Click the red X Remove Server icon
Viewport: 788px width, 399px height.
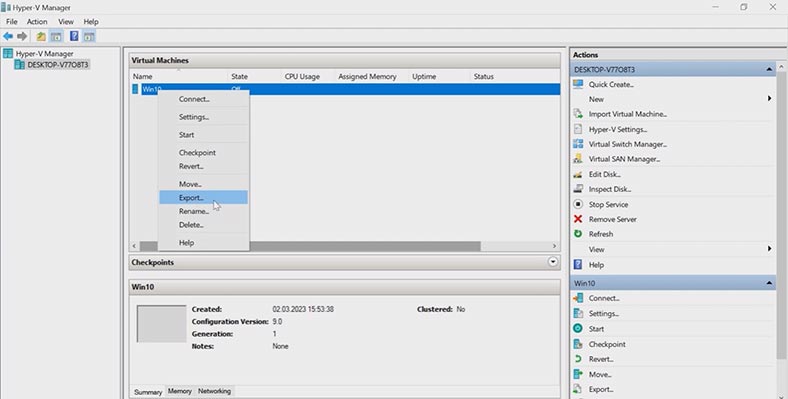pyautogui.click(x=578, y=219)
